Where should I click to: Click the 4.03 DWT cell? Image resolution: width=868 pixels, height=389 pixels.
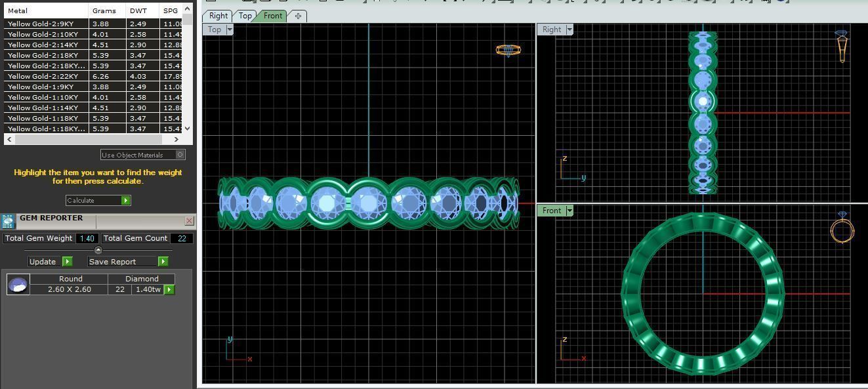click(142, 76)
